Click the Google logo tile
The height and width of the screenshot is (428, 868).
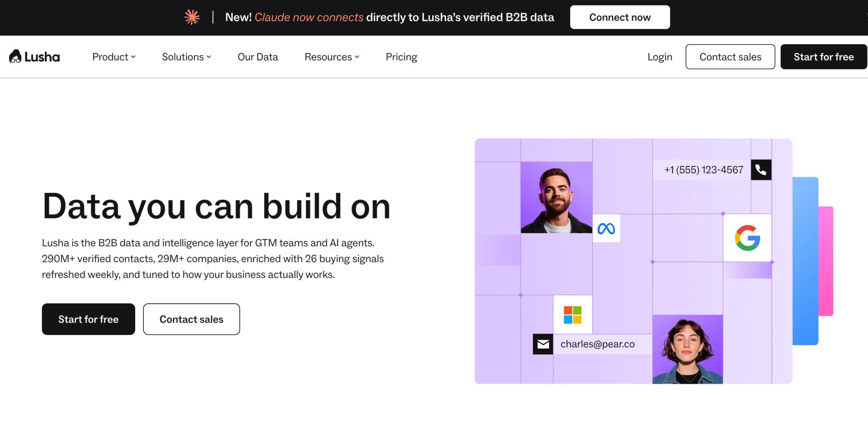(747, 238)
